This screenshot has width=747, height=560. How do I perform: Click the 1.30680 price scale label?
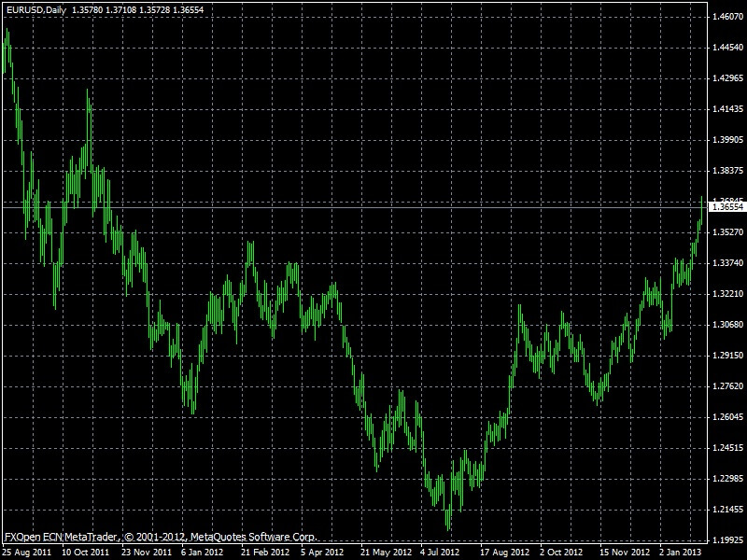(728, 325)
